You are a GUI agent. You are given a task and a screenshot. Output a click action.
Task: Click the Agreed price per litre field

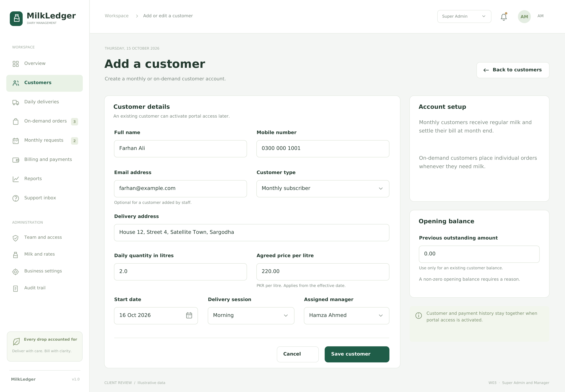pos(323,272)
